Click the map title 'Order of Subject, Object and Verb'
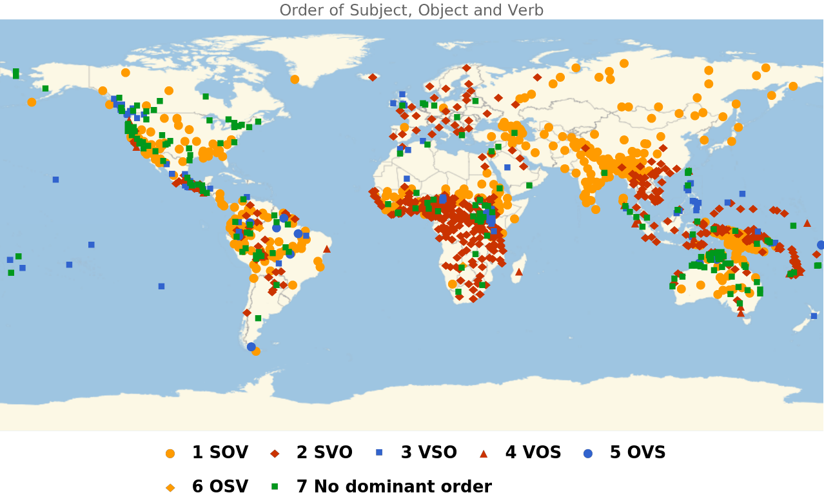The height and width of the screenshot is (504, 824). [x=411, y=10]
